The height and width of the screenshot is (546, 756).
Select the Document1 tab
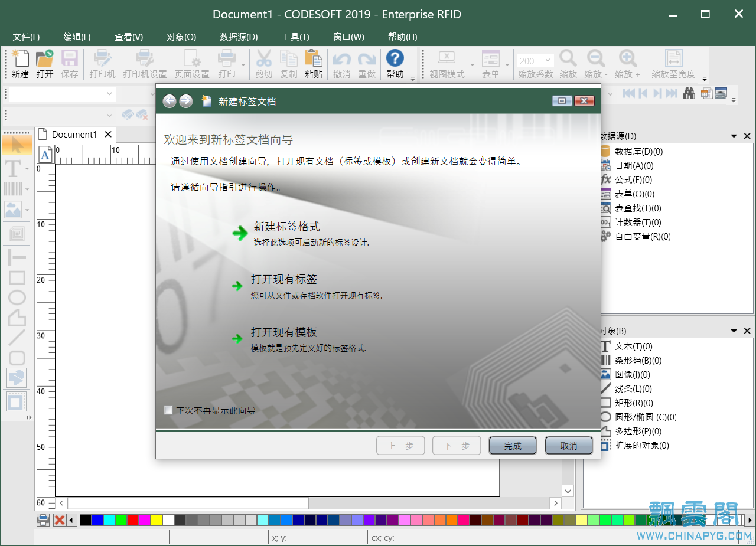point(74,135)
